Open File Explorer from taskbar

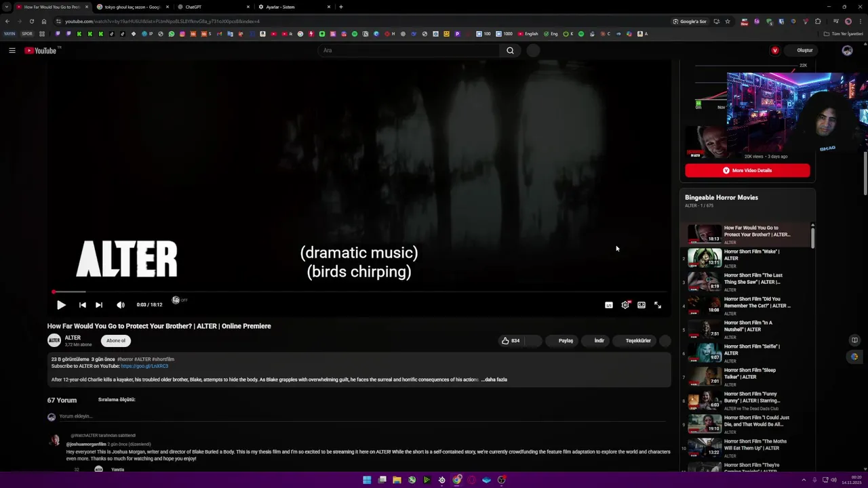(397, 480)
